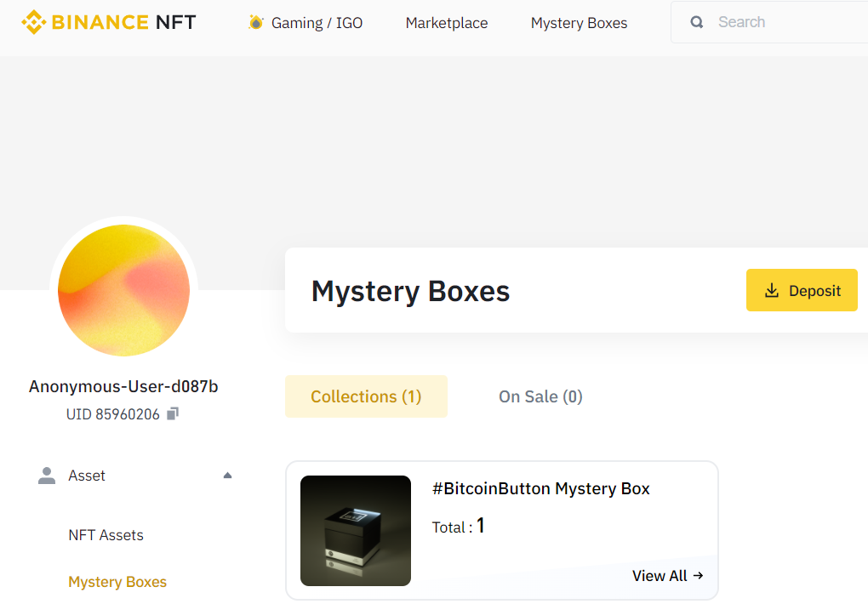Click the search magnifier icon
The height and width of the screenshot is (604, 868).
click(x=697, y=22)
